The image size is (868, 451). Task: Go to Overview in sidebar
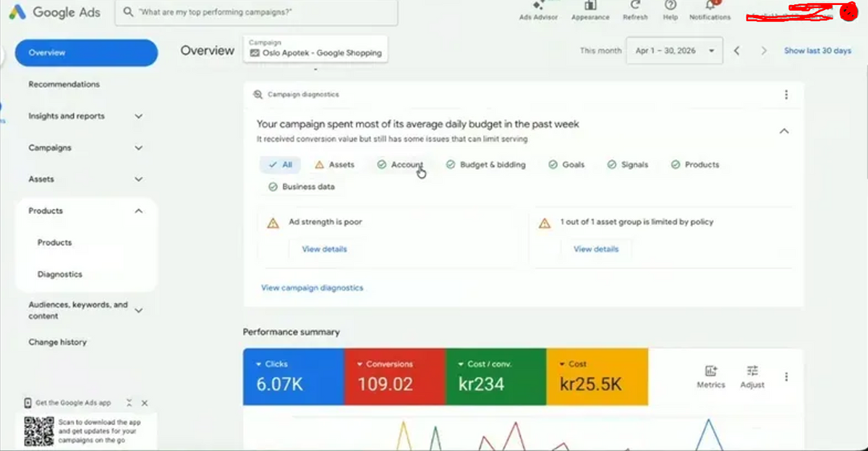[x=86, y=53]
